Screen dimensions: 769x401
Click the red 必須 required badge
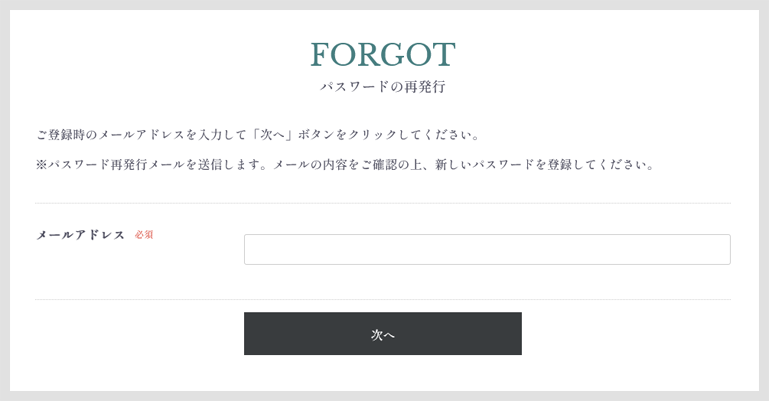(x=144, y=235)
